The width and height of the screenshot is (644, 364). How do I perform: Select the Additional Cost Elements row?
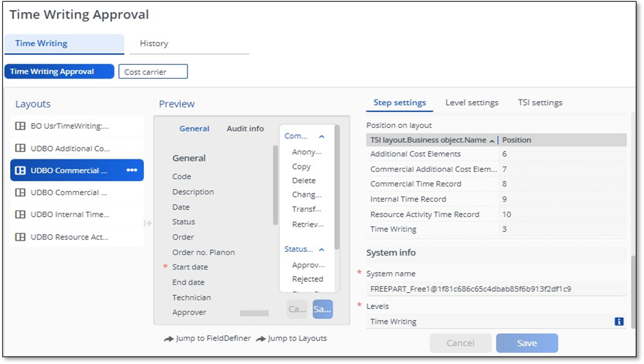coord(496,154)
